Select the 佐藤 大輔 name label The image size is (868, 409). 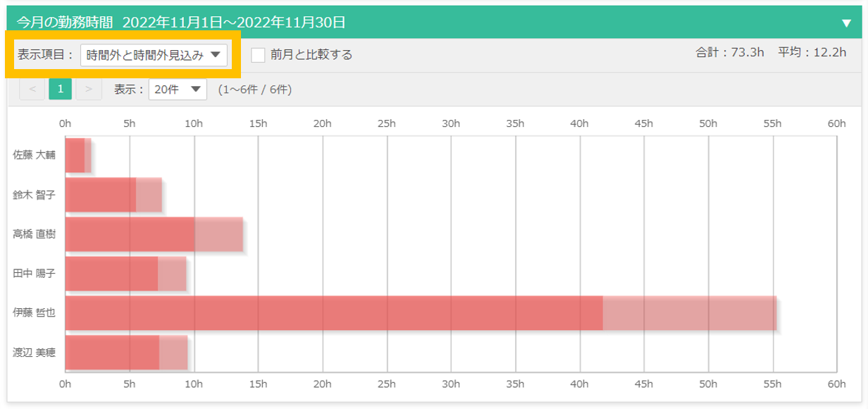(34, 154)
